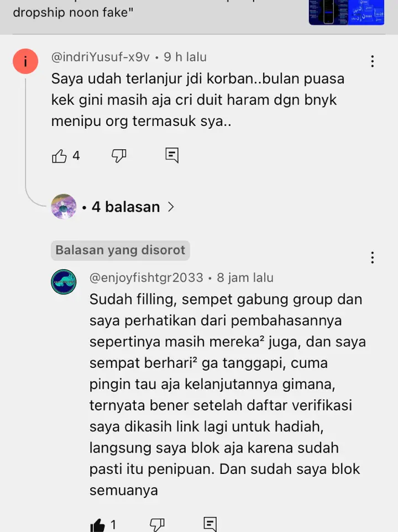The width and height of the screenshot is (398, 532).
Task: Tap the 'dropship noon fake' header text
Action: pos(73,12)
